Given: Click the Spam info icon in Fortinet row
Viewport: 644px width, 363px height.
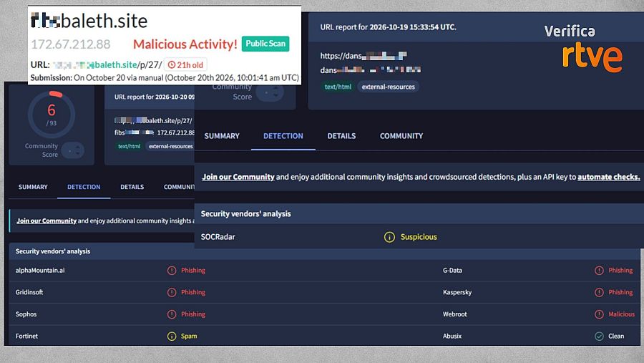Looking at the screenshot, I should point(172,337).
